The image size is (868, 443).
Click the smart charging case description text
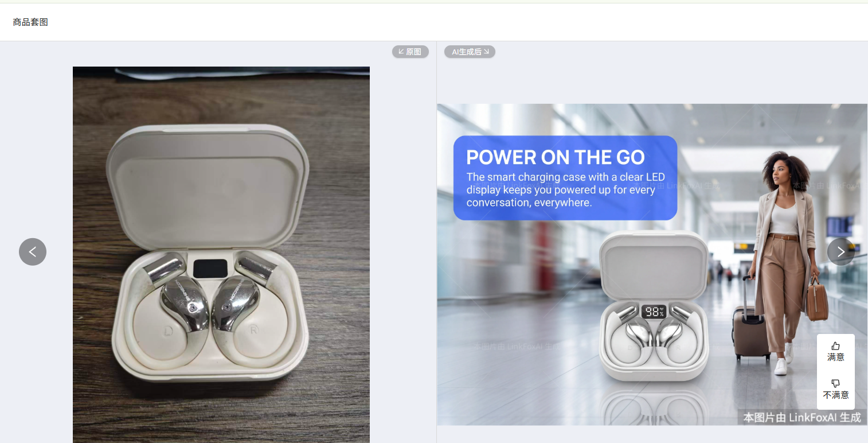pyautogui.click(x=566, y=189)
